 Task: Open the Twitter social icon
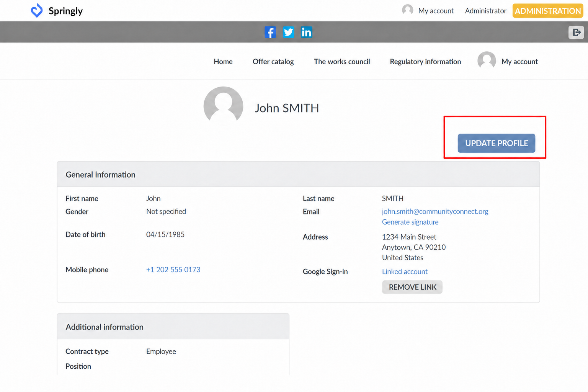tap(288, 32)
